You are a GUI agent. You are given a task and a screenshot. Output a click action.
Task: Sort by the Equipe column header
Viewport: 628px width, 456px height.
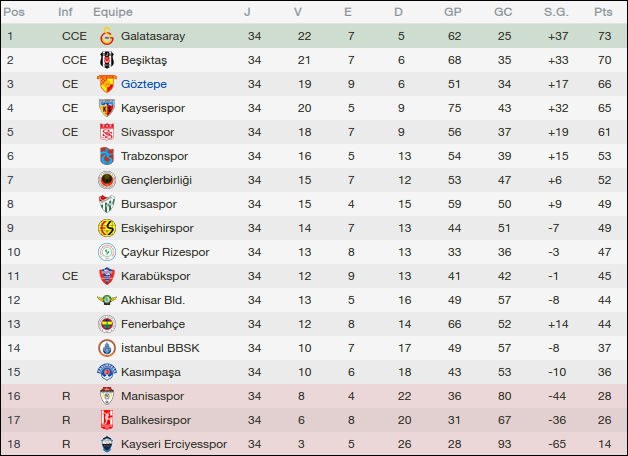pos(112,12)
